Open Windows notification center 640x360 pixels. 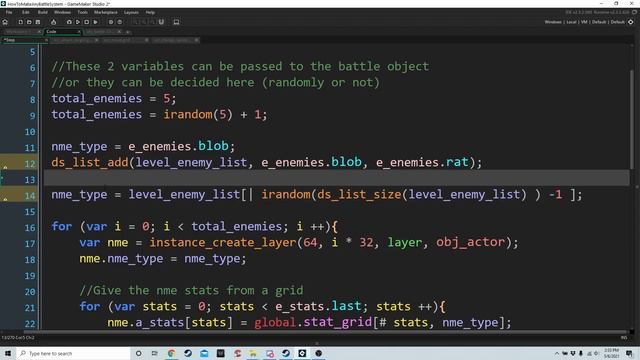tap(630, 353)
